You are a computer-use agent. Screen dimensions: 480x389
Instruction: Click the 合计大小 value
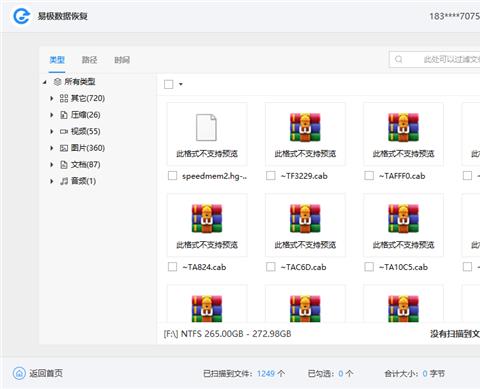425,374
